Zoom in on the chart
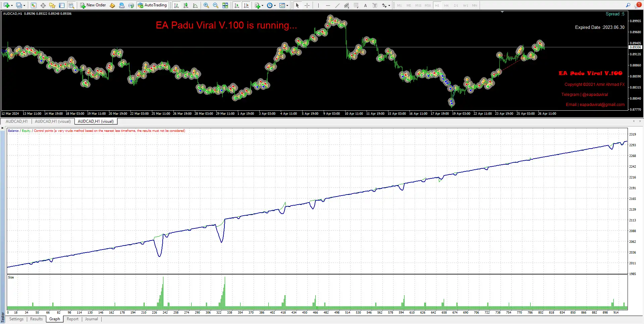The image size is (644, 324). pyautogui.click(x=206, y=5)
